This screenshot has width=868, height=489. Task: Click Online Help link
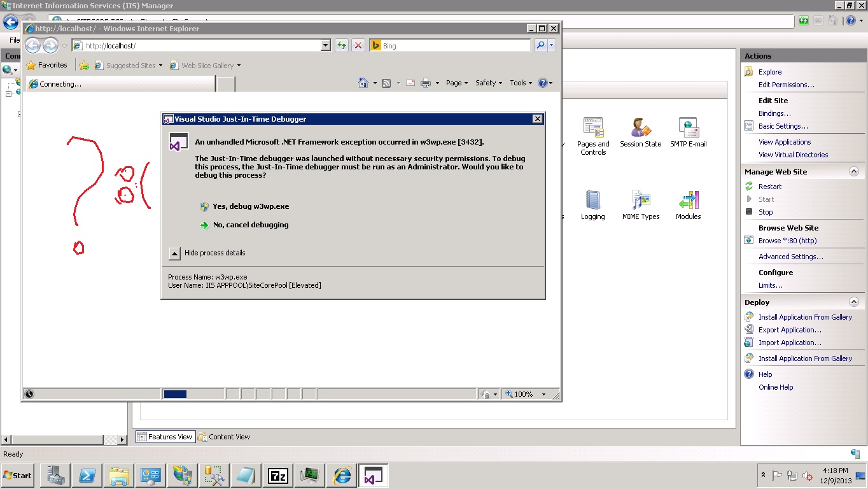776,387
